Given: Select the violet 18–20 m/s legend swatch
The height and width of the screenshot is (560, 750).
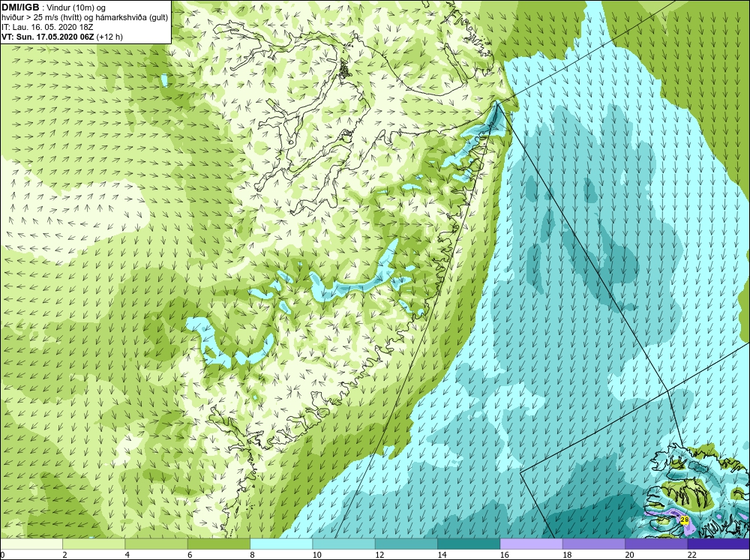Looking at the screenshot, I should [x=593, y=544].
